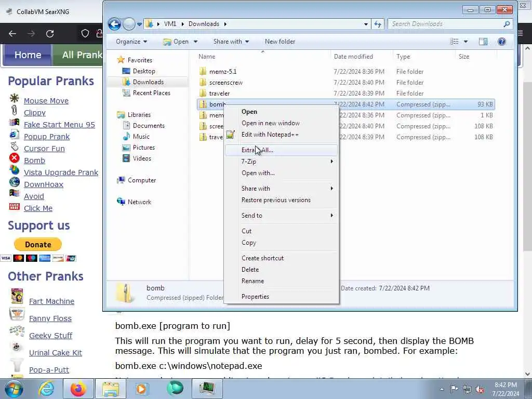Click browser reload button

tap(50, 34)
